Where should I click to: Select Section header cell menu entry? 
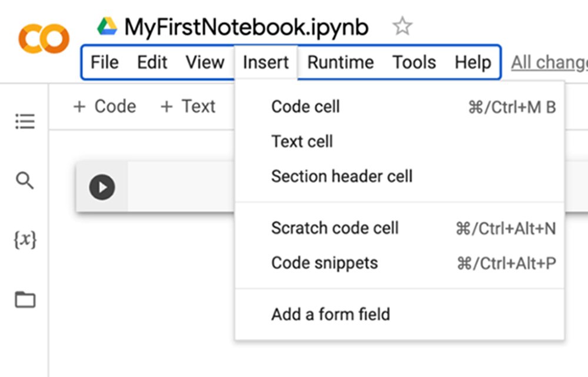(x=342, y=176)
